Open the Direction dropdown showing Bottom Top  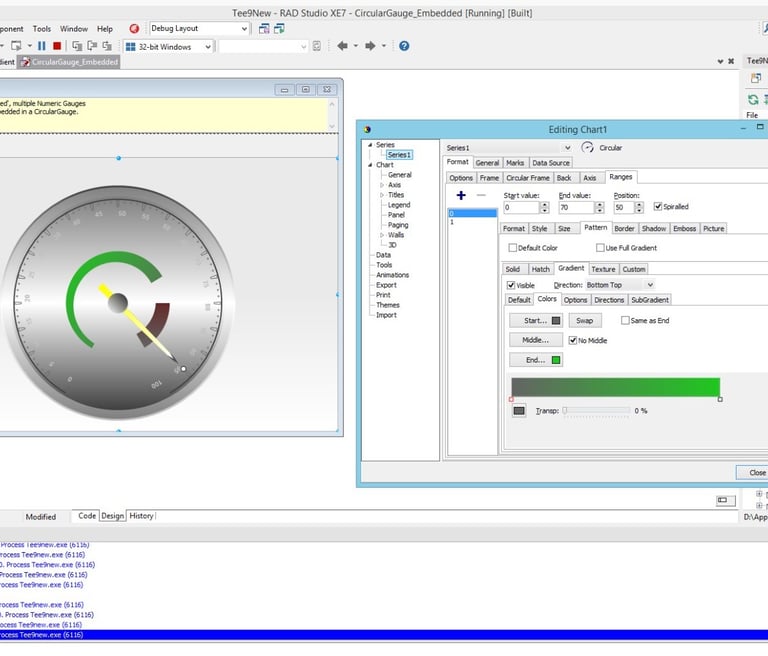pos(650,285)
